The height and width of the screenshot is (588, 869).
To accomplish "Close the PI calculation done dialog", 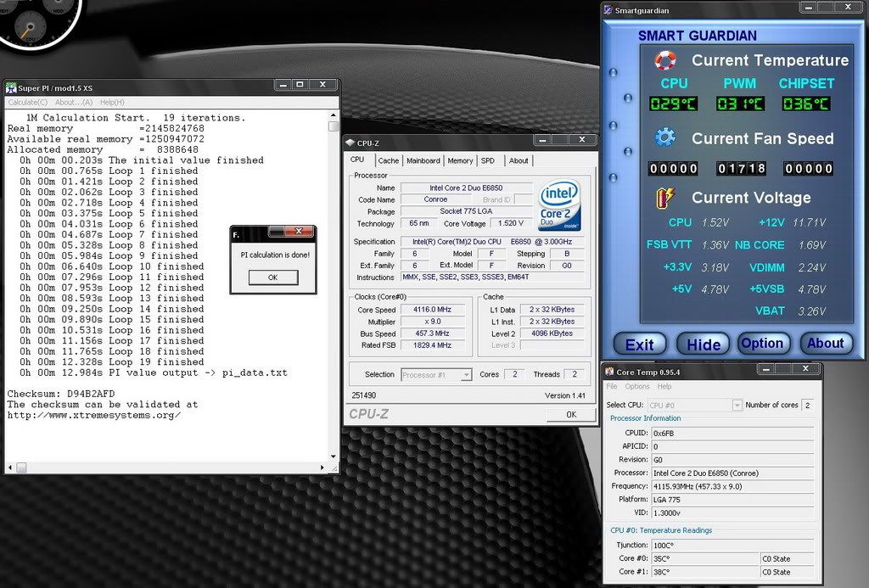I will click(x=298, y=231).
